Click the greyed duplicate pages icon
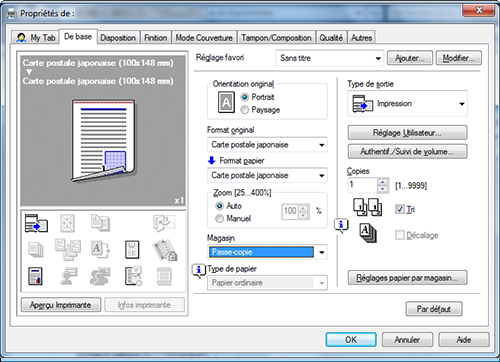Screen dimensions: 500x362 [100, 223]
